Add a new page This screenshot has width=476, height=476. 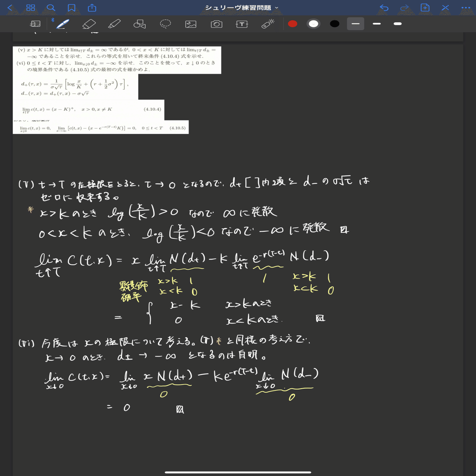click(x=425, y=7)
